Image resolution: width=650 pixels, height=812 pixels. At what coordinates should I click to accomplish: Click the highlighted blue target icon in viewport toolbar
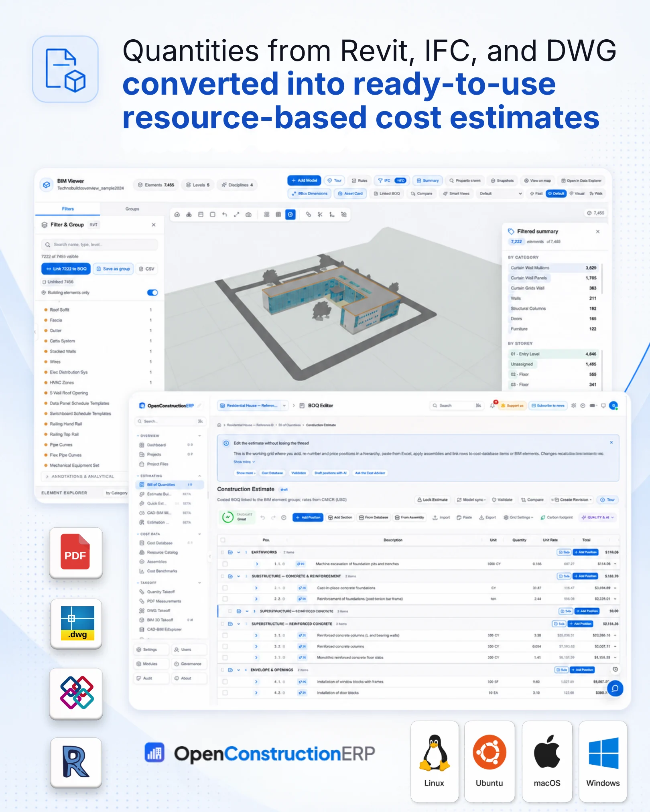pyautogui.click(x=290, y=215)
